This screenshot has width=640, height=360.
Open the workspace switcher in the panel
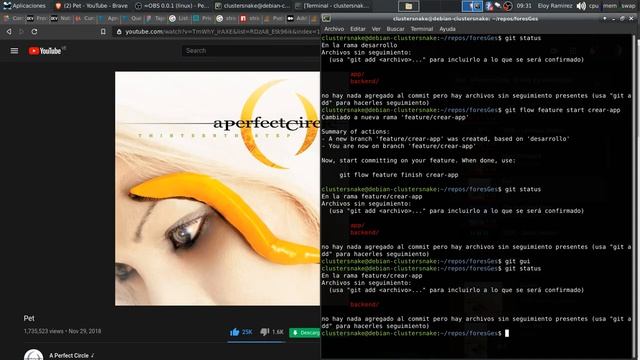[472, 6]
